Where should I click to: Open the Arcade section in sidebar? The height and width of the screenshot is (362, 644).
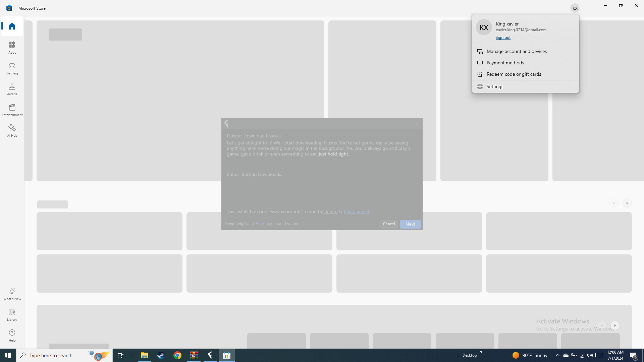coord(12,89)
